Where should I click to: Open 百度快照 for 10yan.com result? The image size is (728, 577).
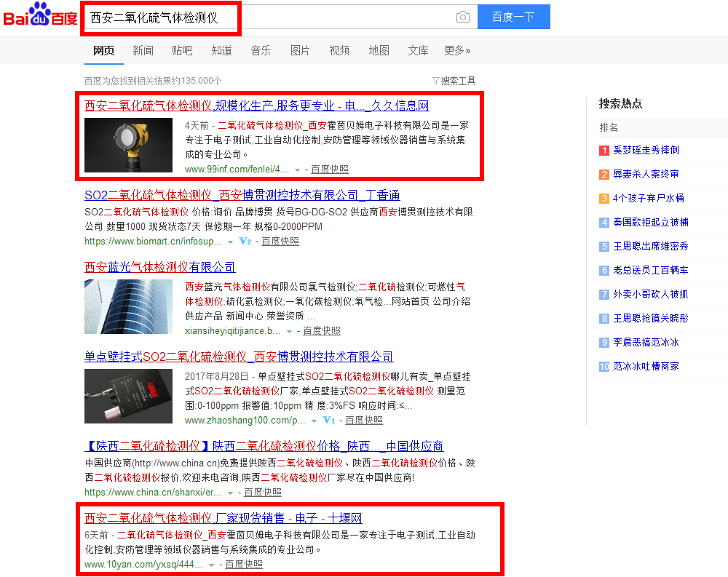[x=244, y=565]
